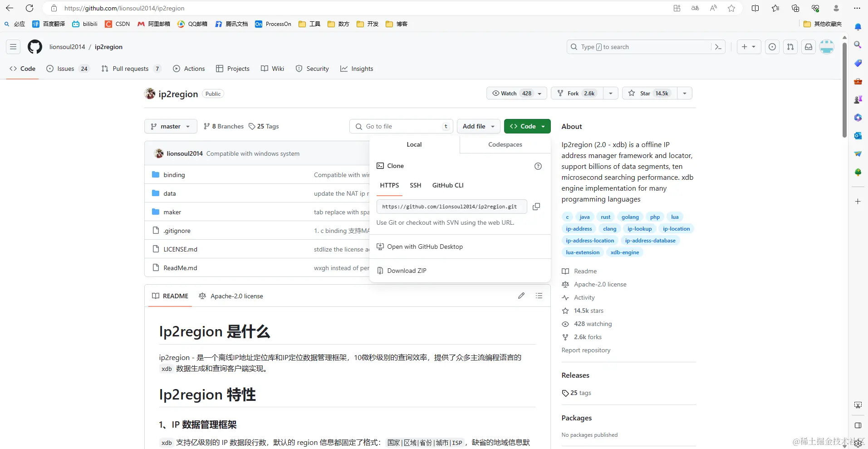Image resolution: width=868 pixels, height=449 pixels.
Task: Toggle the green Code dropdown button
Action: (x=527, y=126)
